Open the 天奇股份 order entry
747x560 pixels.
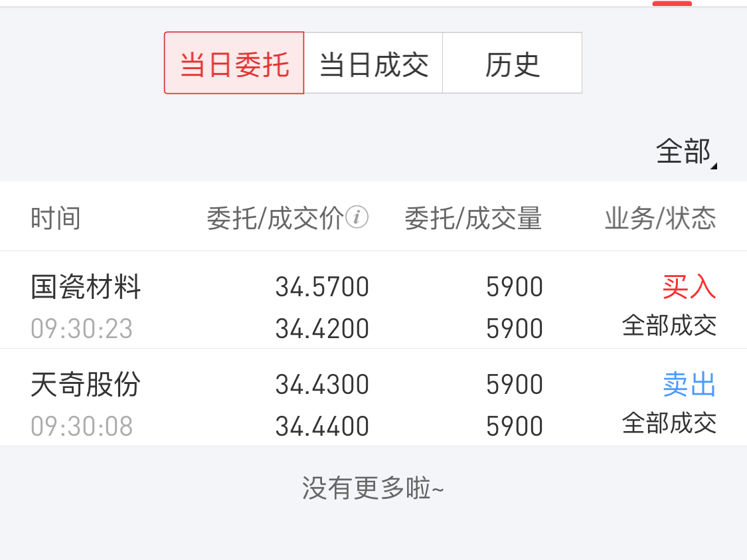pos(86,385)
